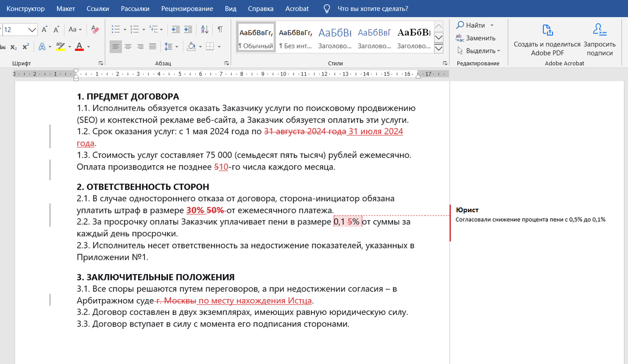Apply borders with the borders icon
The image size is (628, 364).
tap(209, 47)
